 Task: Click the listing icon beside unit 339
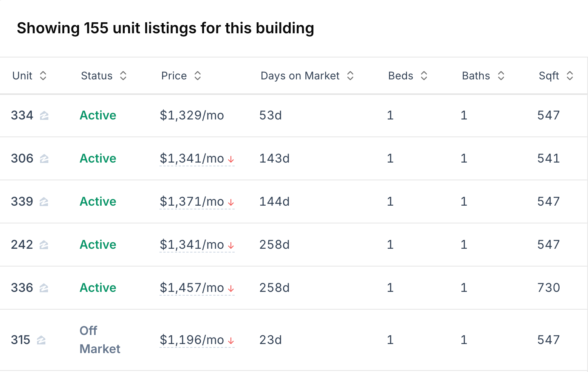click(44, 202)
